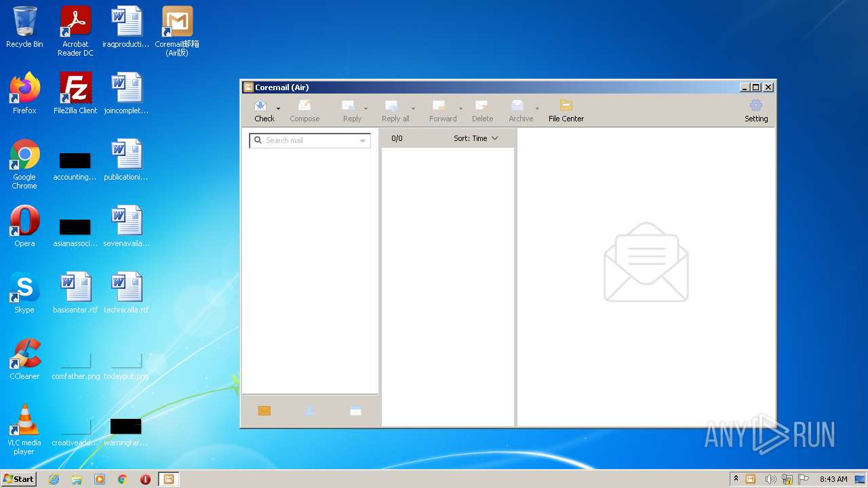Open Chrome from the taskbar

coord(123,479)
